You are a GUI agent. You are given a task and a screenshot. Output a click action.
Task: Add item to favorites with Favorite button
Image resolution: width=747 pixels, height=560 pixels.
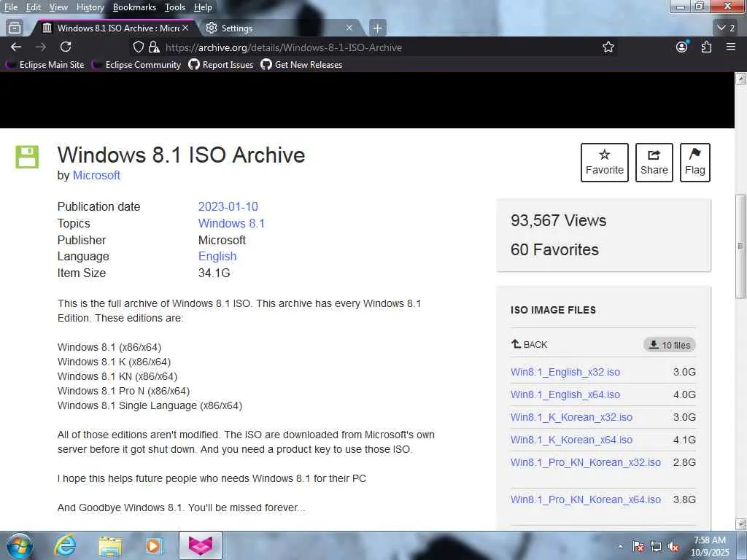(x=605, y=163)
